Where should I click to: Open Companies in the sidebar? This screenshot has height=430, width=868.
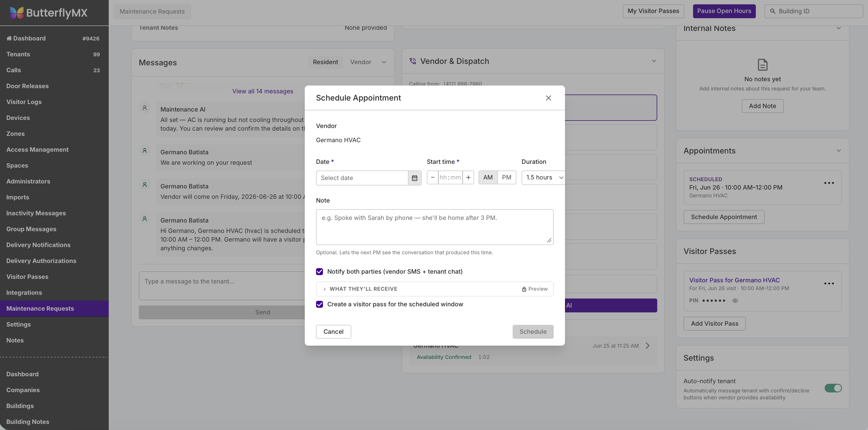pyautogui.click(x=54, y=390)
